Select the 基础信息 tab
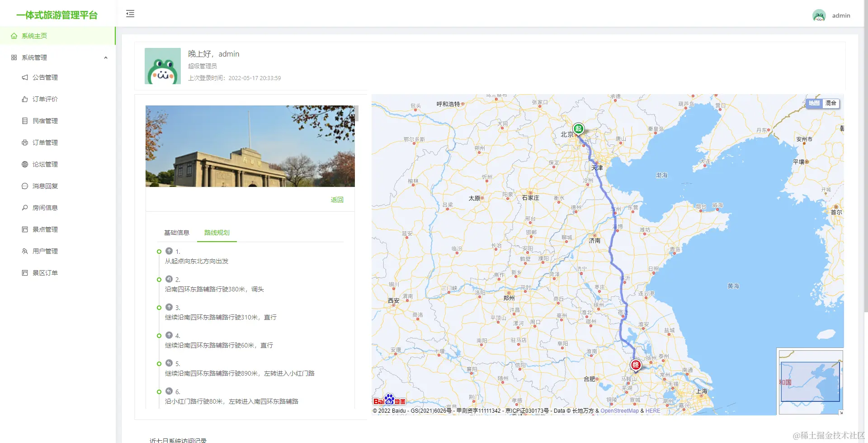This screenshot has height=443, width=868. pyautogui.click(x=177, y=233)
